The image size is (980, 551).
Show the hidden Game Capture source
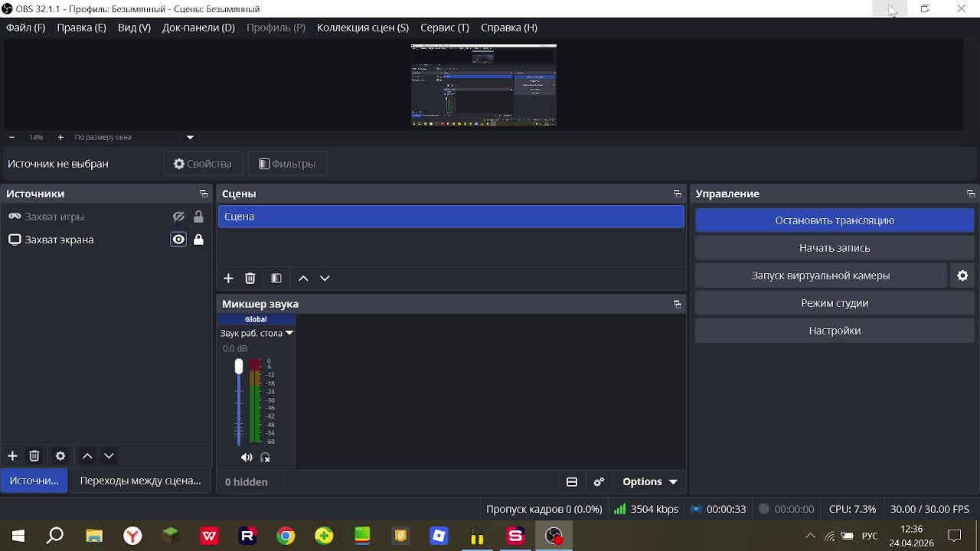pyautogui.click(x=178, y=217)
